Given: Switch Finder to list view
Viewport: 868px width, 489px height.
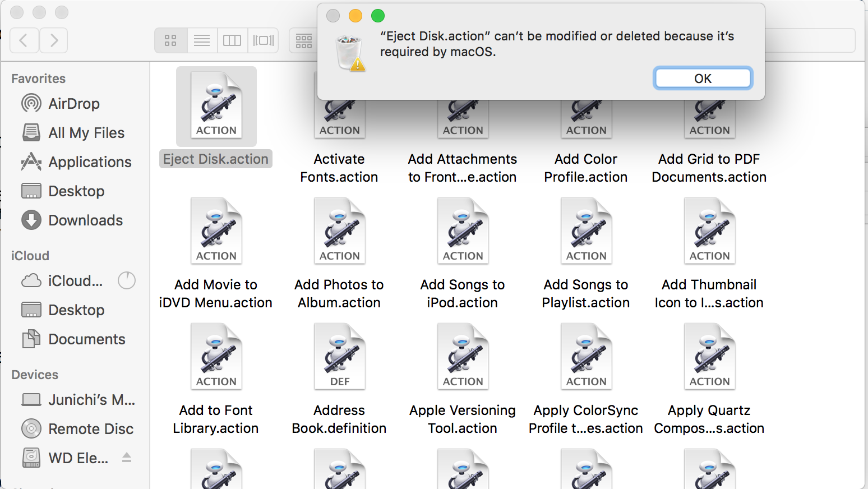Looking at the screenshot, I should coord(202,40).
